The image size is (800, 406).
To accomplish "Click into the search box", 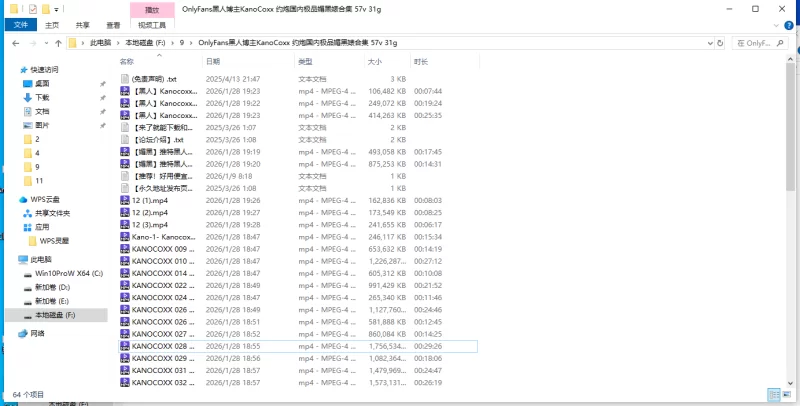I will 760,43.
